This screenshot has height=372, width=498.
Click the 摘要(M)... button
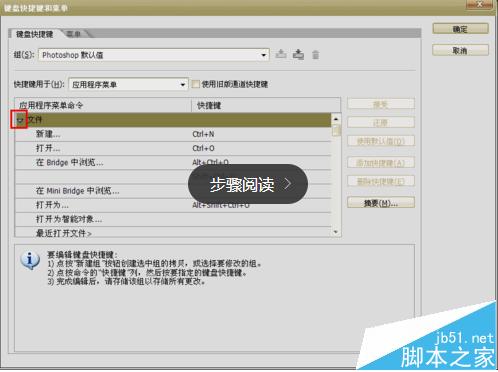381,203
